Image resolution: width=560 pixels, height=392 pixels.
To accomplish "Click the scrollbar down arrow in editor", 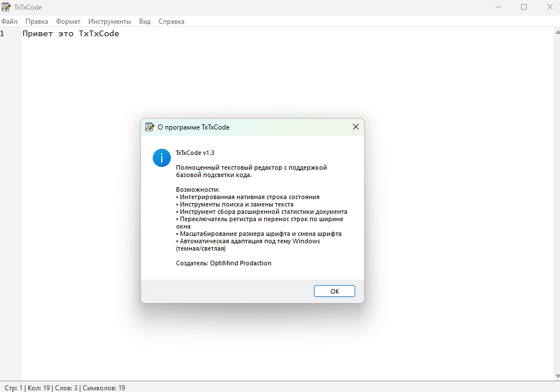I will (x=558, y=376).
